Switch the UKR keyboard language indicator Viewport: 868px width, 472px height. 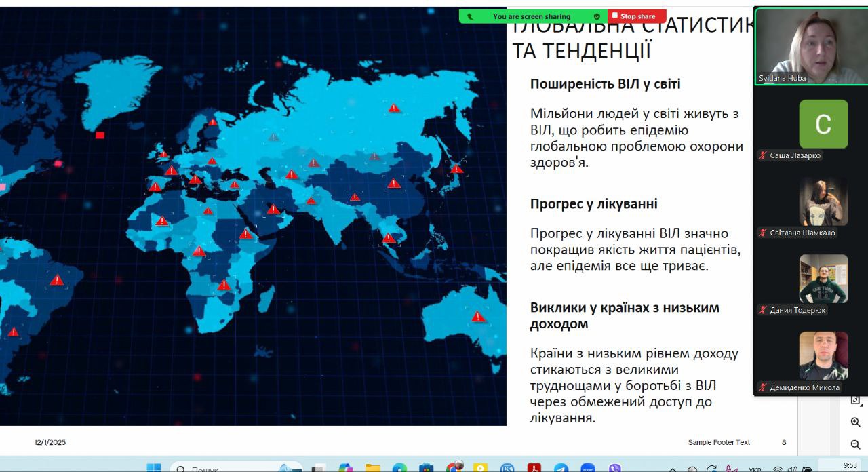point(755,469)
